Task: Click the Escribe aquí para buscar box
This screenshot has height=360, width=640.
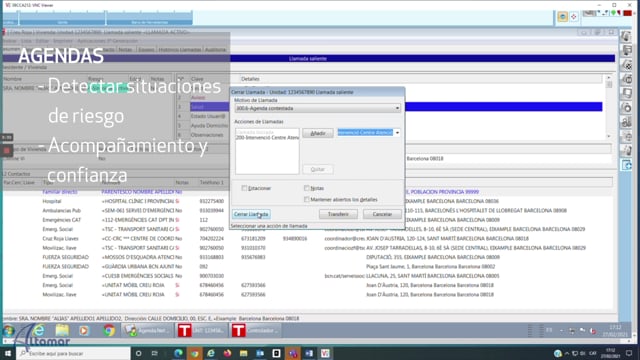Action: click(x=73, y=353)
